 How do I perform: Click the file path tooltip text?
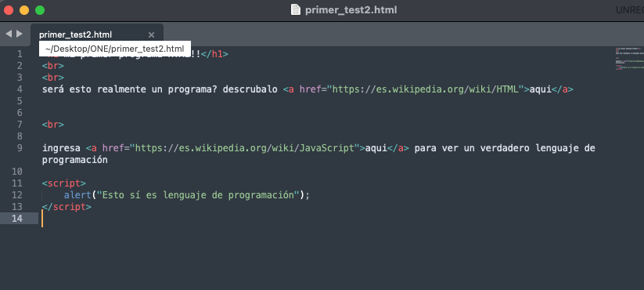114,49
